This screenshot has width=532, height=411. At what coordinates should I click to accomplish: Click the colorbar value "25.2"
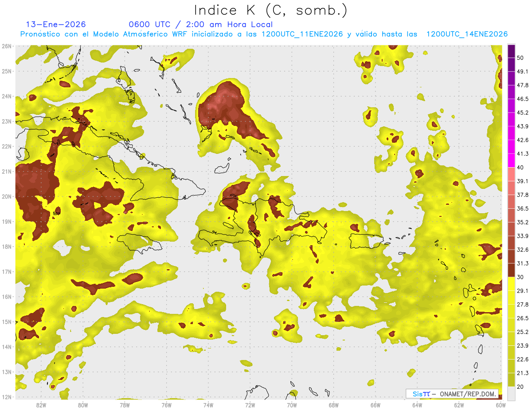[523, 332]
